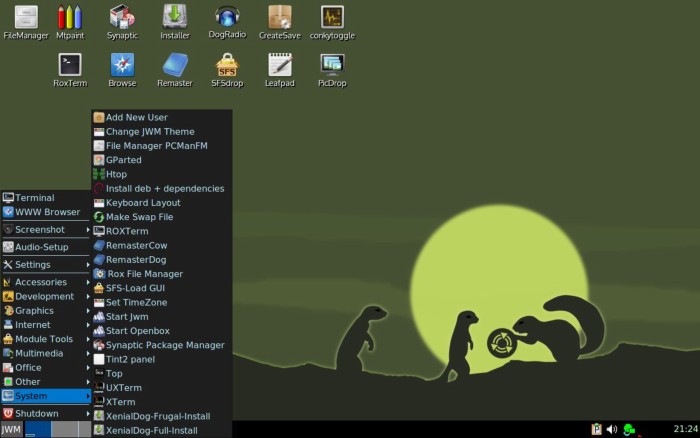Open the Remaster desktop icon
Viewport: 700px width, 438px height.
[175, 70]
